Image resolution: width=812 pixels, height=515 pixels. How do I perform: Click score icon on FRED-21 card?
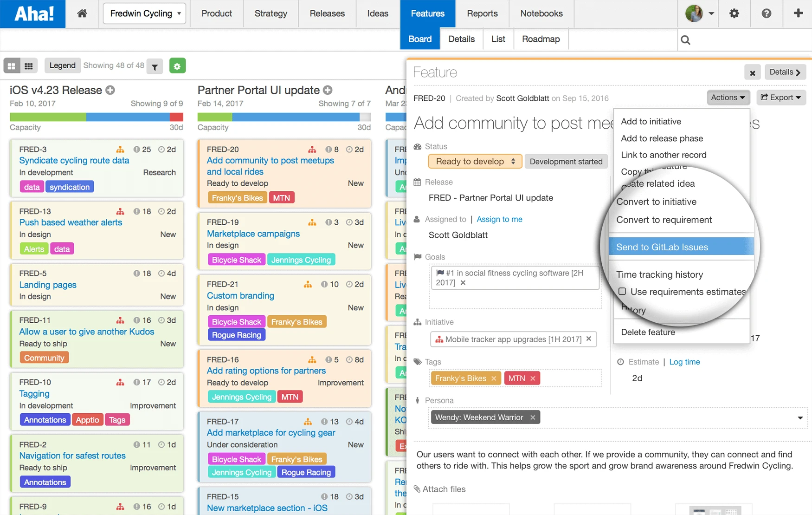pos(324,284)
